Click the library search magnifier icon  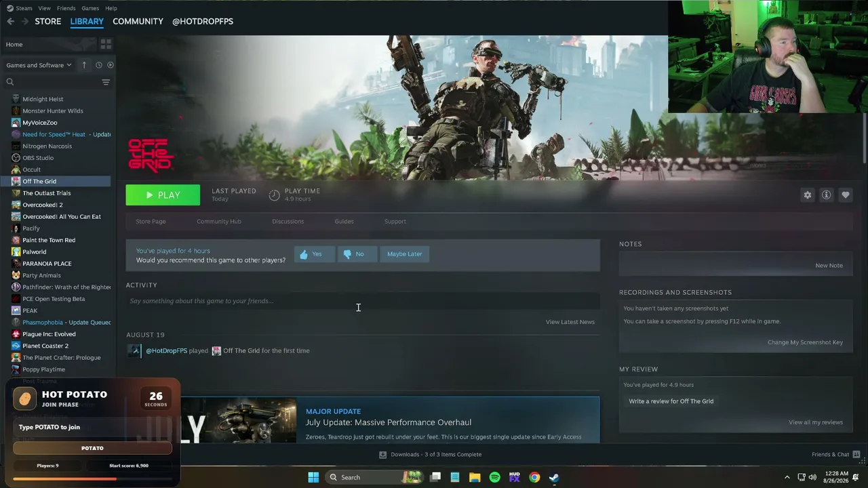pyautogui.click(x=9, y=82)
